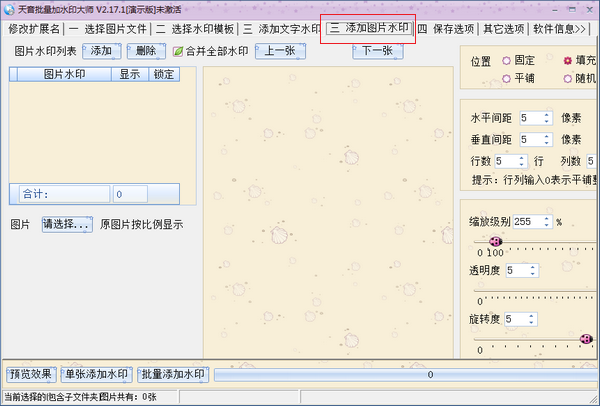Click the app icon in title bar
600x406 pixels.
tap(8, 9)
